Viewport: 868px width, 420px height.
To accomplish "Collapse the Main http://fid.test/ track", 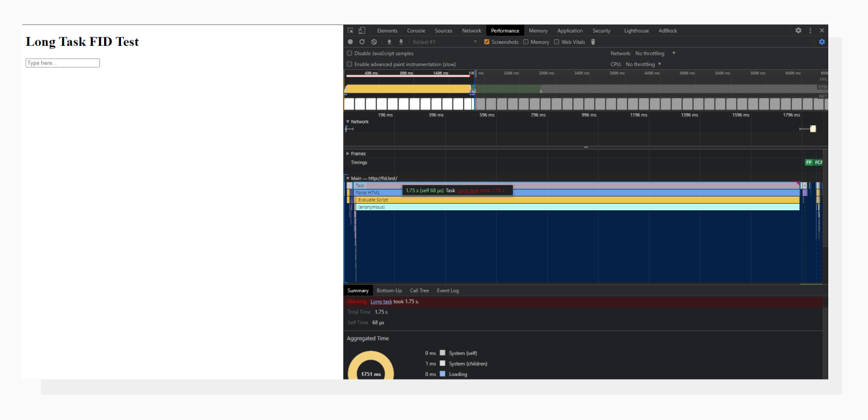I will click(347, 178).
